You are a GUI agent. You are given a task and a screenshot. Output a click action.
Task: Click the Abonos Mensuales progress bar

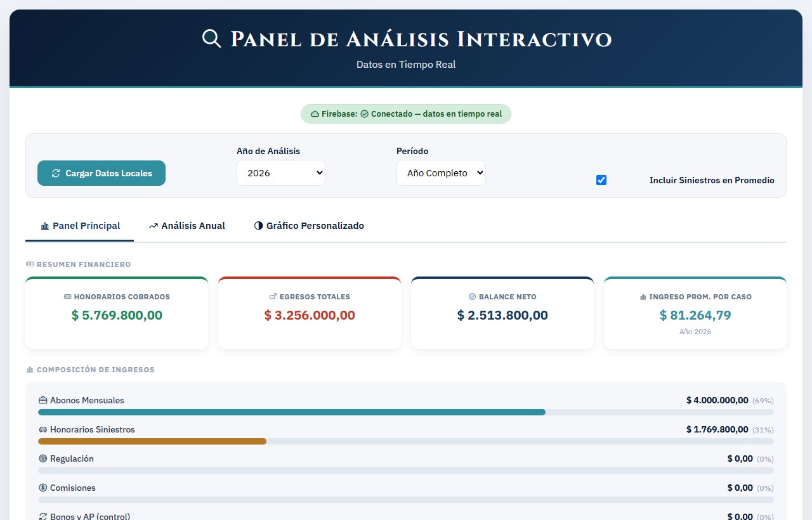pos(406,412)
